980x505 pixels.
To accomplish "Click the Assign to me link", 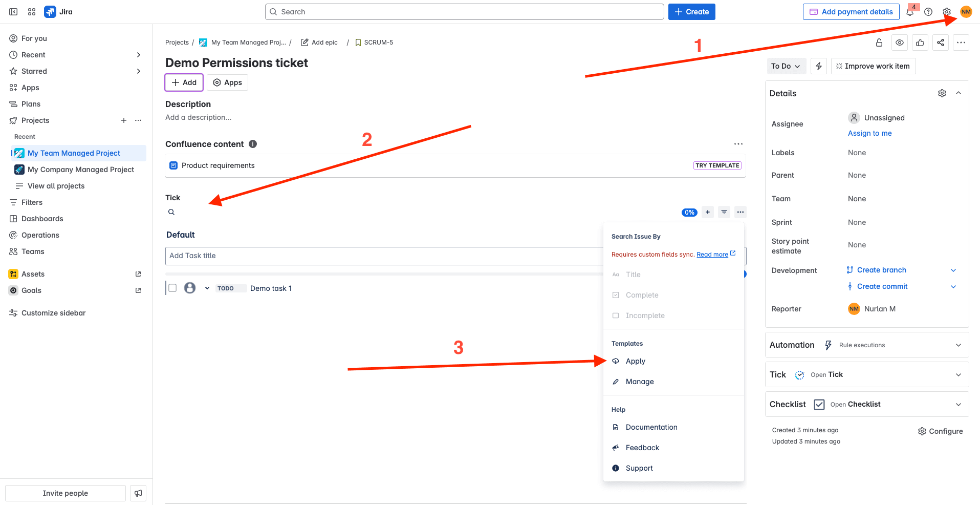I will pyautogui.click(x=870, y=133).
